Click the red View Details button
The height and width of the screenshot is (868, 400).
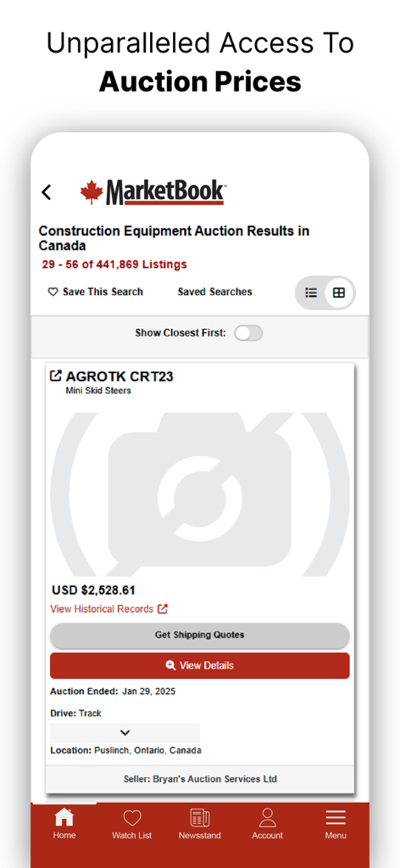click(x=200, y=665)
